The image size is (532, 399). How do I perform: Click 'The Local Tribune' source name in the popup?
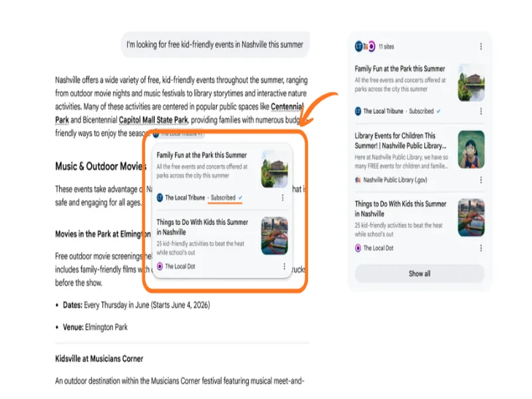(x=185, y=198)
